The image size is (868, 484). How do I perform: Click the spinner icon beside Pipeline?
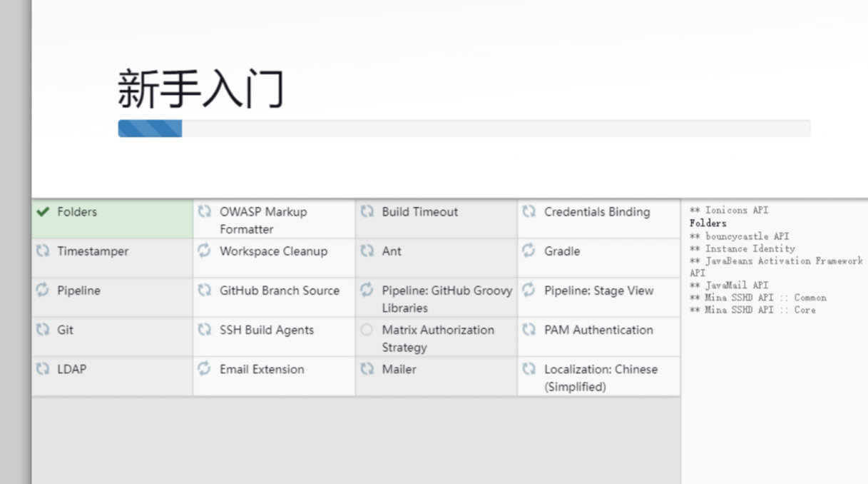pyautogui.click(x=43, y=290)
